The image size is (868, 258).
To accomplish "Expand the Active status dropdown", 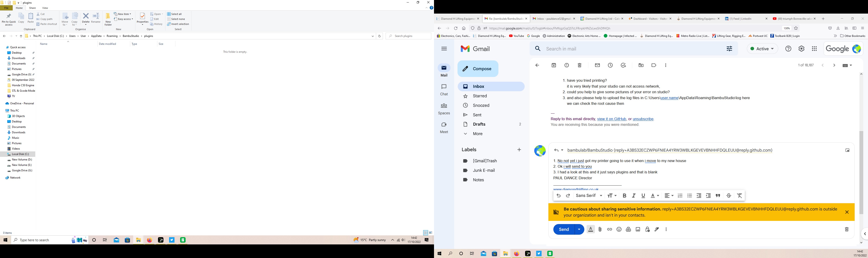I will pos(762,49).
